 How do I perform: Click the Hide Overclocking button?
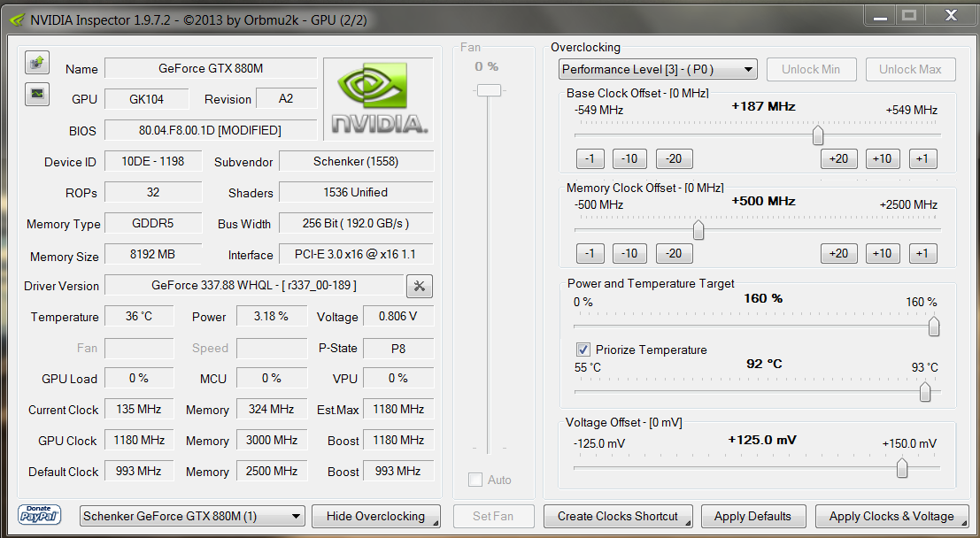point(375,516)
